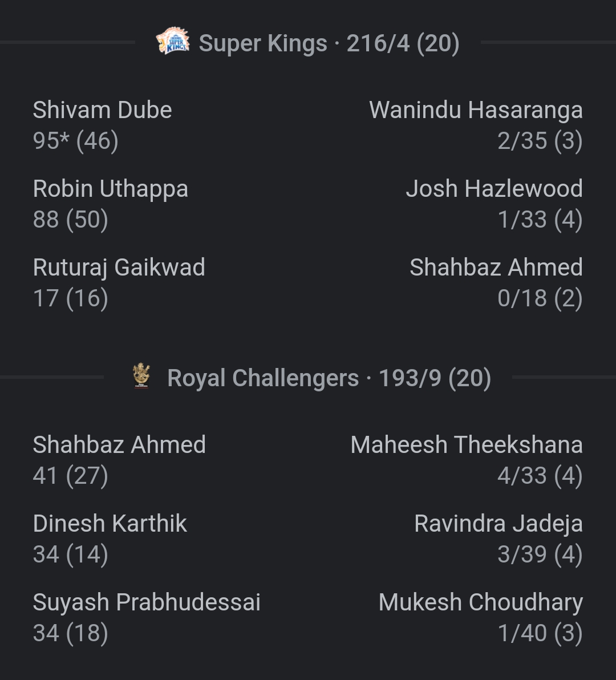Select Shahbaz Ahmed in the batting list

[119, 445]
